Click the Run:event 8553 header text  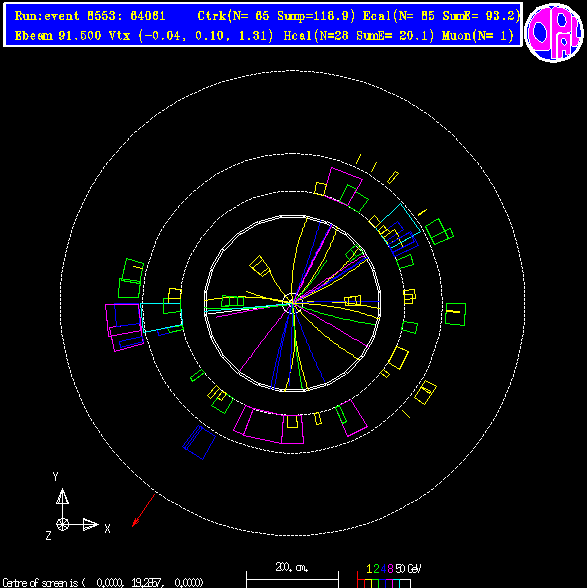90,16
